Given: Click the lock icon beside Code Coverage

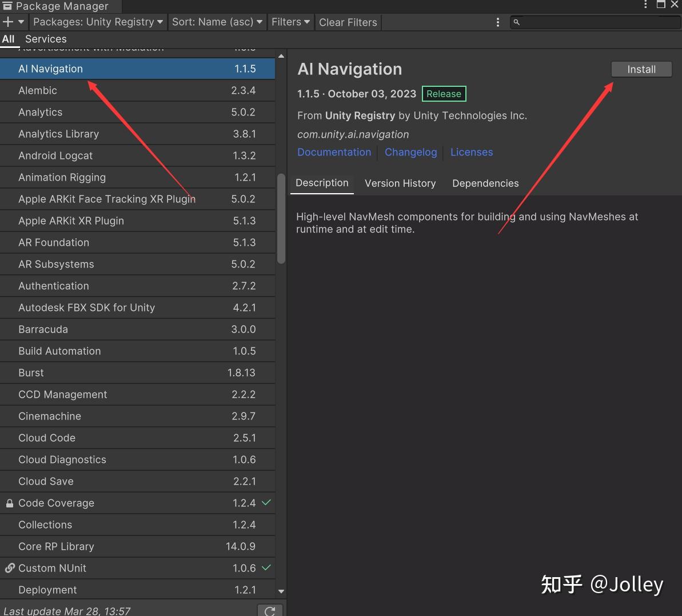Looking at the screenshot, I should 10,503.
